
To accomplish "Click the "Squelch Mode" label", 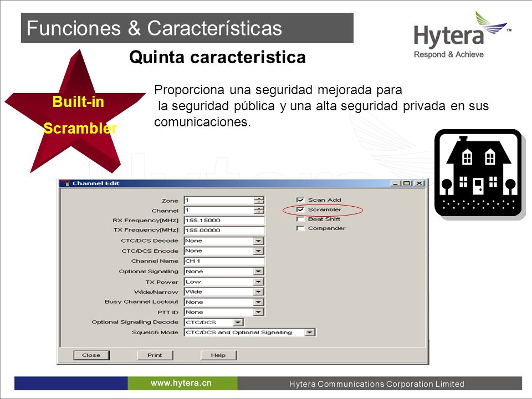I will tap(155, 332).
